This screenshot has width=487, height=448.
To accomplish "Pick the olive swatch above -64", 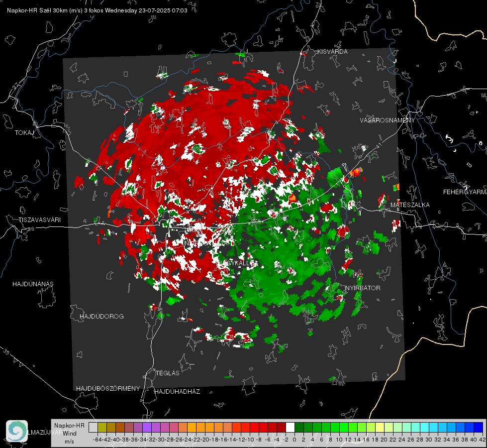I will pyautogui.click(x=102, y=427).
